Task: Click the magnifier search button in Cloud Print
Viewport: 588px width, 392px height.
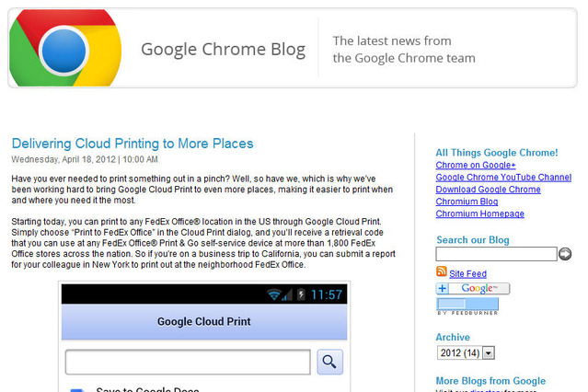Action: 329,362
